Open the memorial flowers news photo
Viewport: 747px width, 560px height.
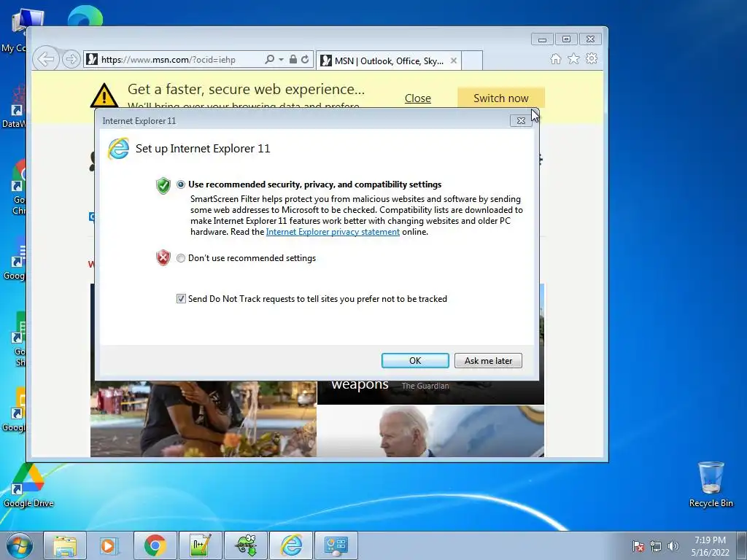204,419
